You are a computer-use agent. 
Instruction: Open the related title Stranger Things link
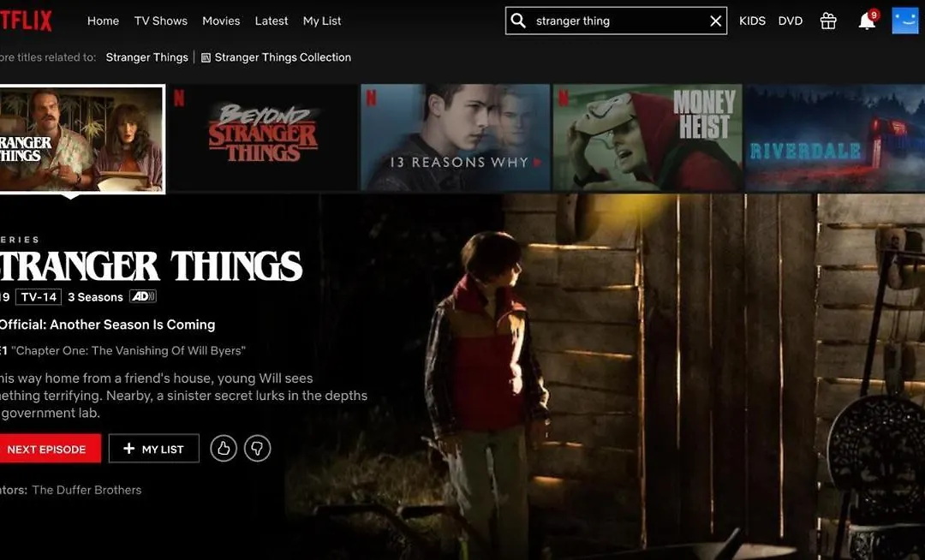(147, 57)
